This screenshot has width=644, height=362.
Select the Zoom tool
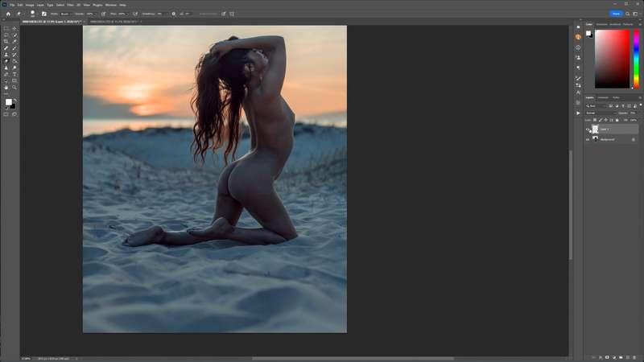click(14, 88)
